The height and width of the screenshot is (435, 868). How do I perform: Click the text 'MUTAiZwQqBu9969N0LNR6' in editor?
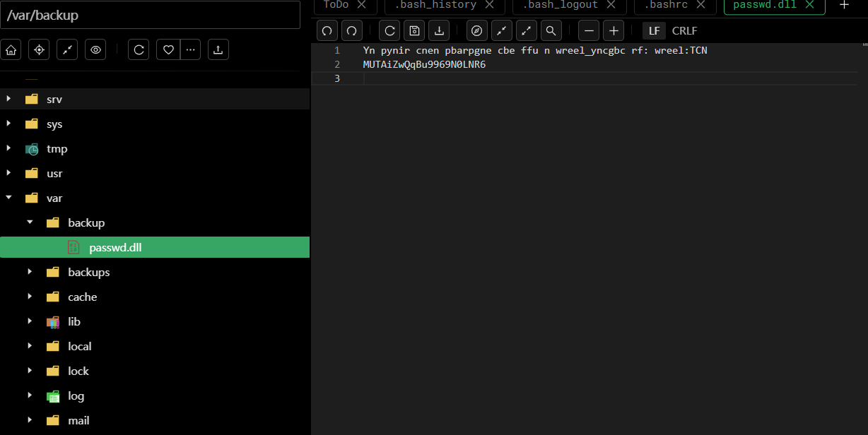pos(424,64)
